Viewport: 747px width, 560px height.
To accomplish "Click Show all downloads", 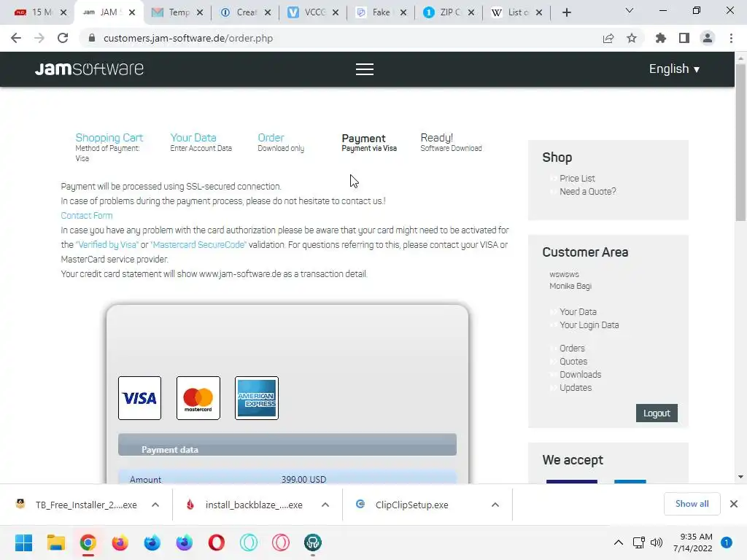I will 692,504.
